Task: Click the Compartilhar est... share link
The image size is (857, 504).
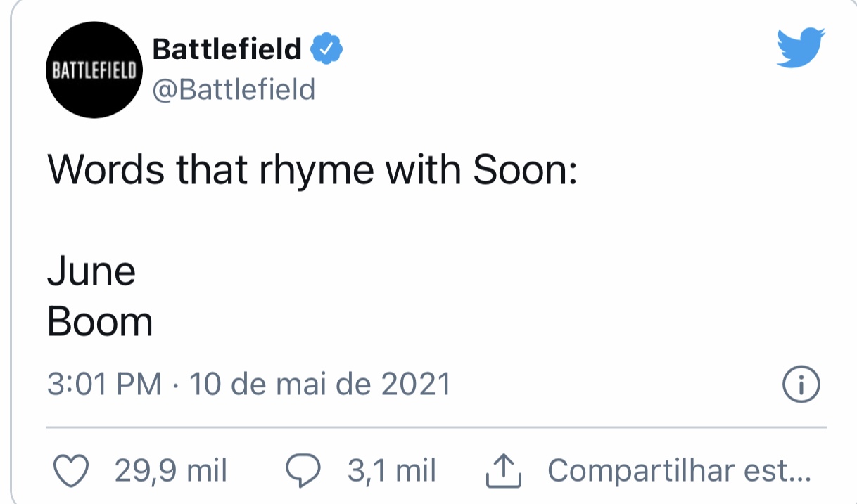Action: 679,470
